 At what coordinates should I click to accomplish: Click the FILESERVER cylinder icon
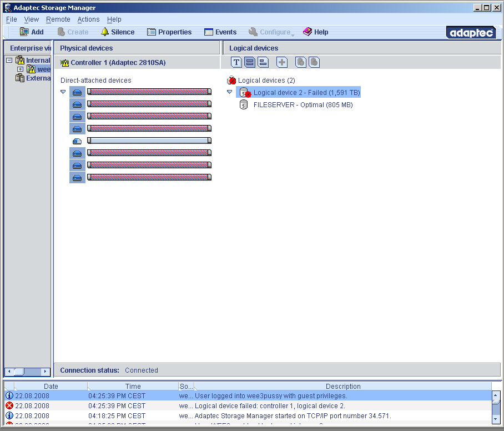pyautogui.click(x=244, y=104)
